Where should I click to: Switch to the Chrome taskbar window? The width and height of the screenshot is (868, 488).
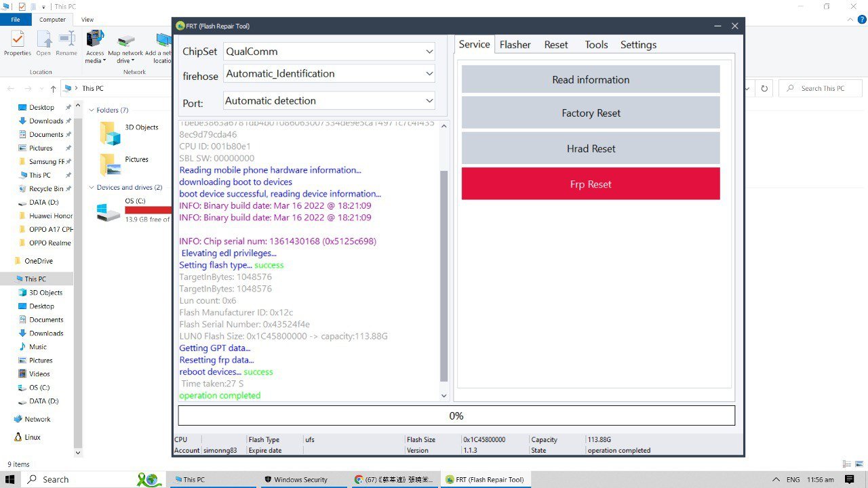[x=393, y=479]
